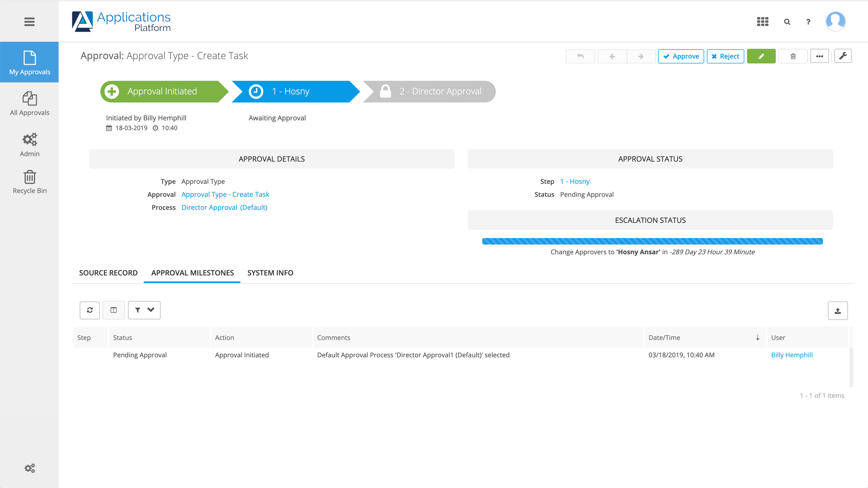This screenshot has width=868, height=488.
Task: Open the apps grid launcher icon
Action: pos(762,22)
